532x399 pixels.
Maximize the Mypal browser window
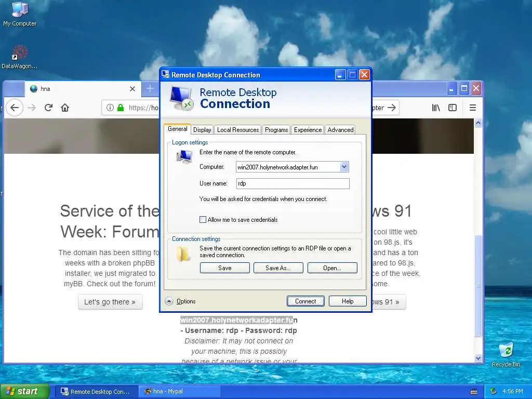tap(464, 88)
